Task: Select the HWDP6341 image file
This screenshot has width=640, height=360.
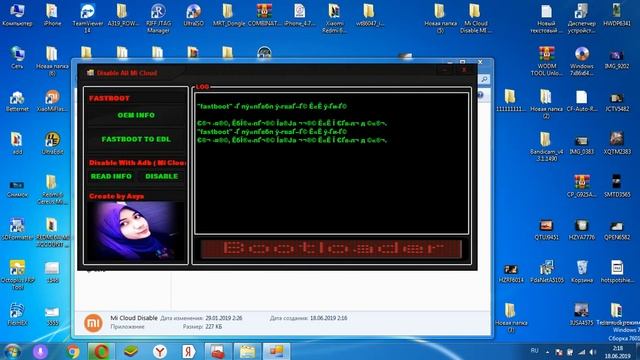Action: [x=617, y=16]
